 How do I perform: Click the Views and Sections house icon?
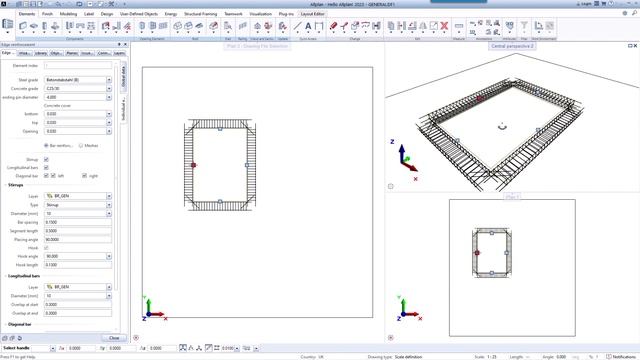coord(257,27)
